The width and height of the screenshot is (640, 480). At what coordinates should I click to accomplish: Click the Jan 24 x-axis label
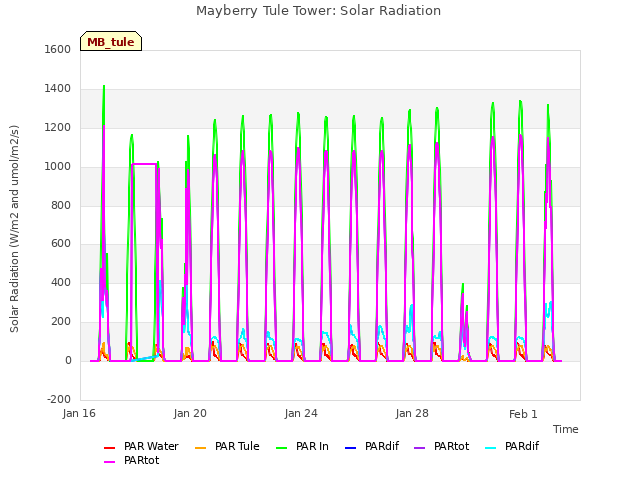tap(301, 413)
